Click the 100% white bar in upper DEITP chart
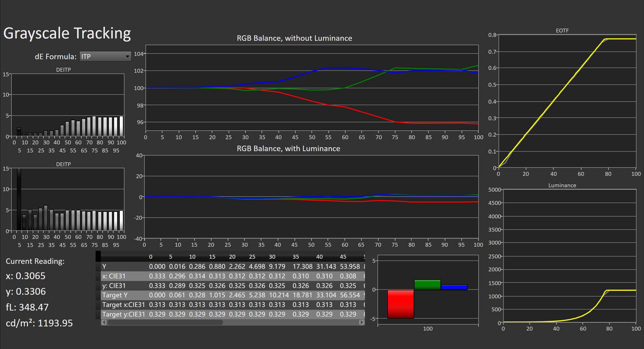 point(121,126)
